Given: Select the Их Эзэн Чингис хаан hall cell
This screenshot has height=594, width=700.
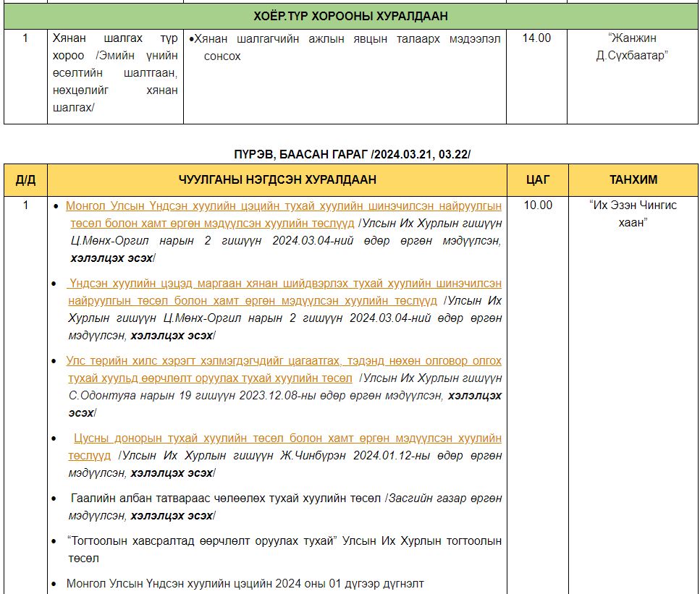Looking at the screenshot, I should [633, 213].
